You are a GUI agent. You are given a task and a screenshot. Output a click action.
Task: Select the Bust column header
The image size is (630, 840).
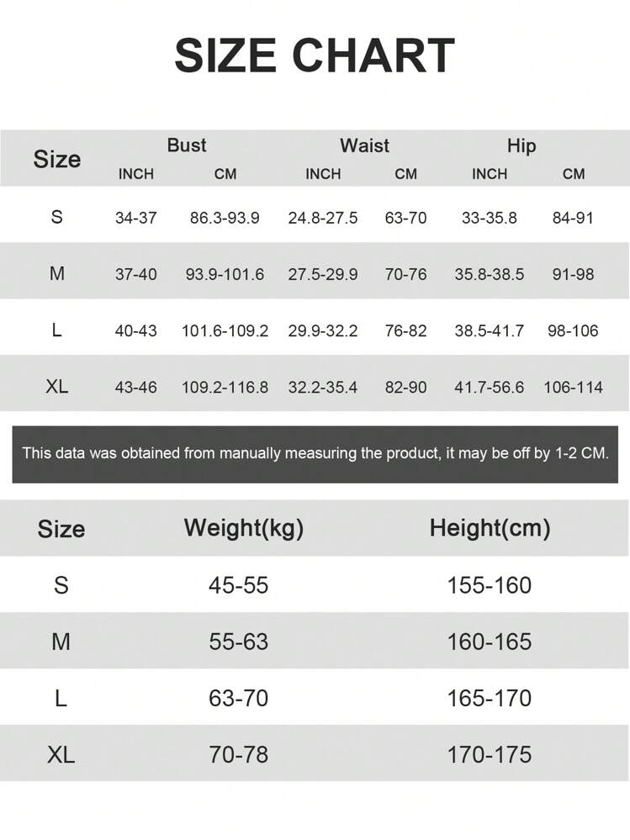[187, 145]
